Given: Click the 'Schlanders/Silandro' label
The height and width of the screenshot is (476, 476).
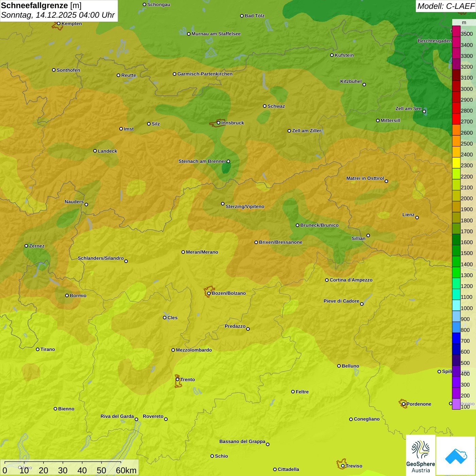Looking at the screenshot, I should 101,258.
